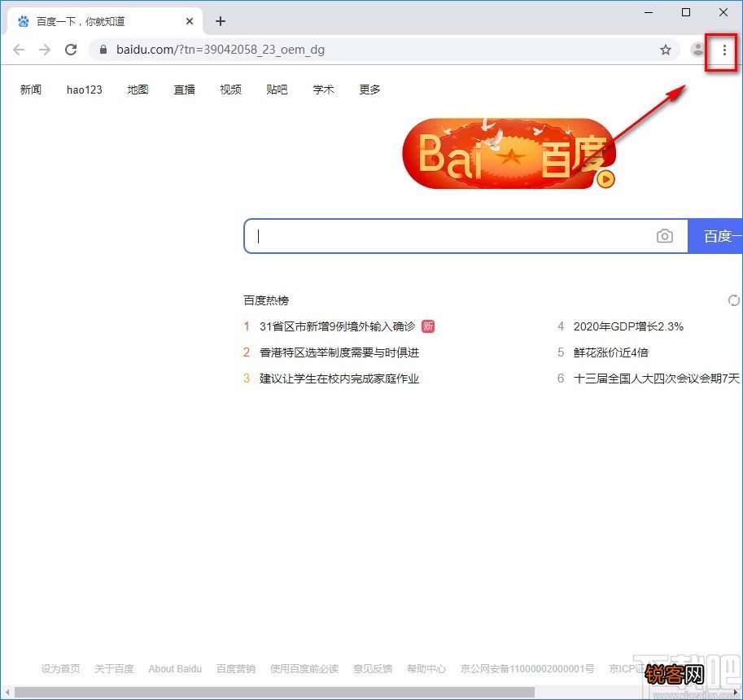Click footer link 京公网安备11000002000001号
The height and width of the screenshot is (700, 743).
click(x=527, y=669)
